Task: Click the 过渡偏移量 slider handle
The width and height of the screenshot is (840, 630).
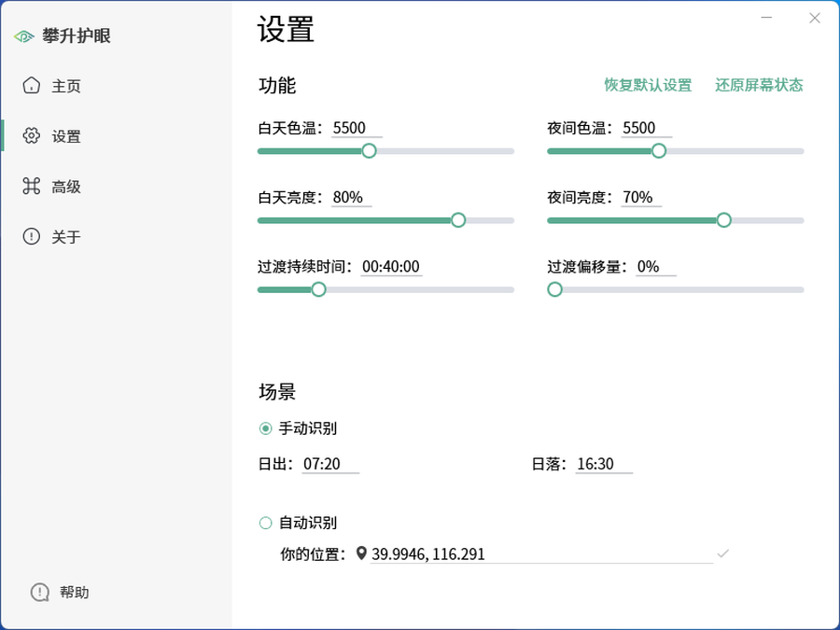Action: (555, 289)
